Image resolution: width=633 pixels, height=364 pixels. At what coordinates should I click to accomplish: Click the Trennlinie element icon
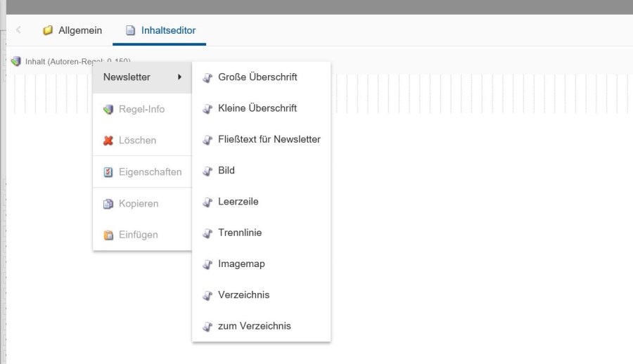tap(207, 233)
